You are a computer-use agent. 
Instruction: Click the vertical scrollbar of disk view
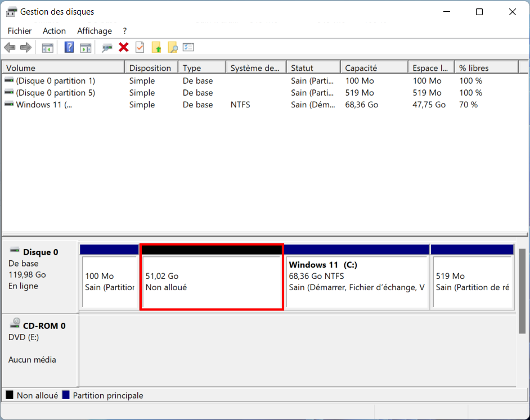522,291
